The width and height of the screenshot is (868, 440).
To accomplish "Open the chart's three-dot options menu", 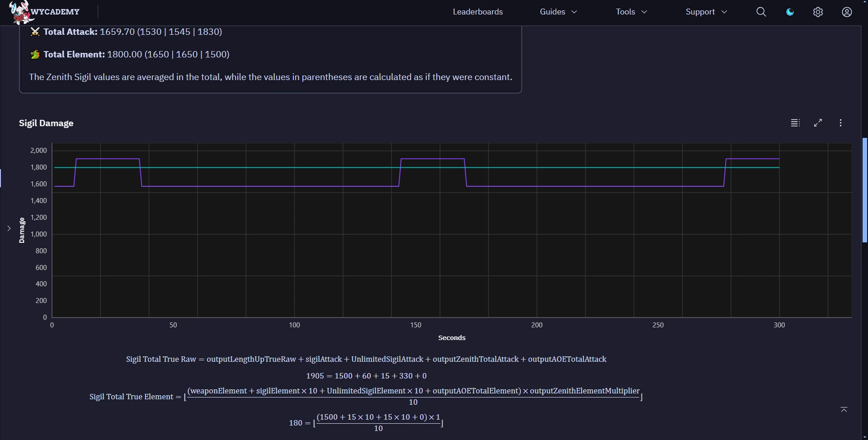I will pos(840,123).
